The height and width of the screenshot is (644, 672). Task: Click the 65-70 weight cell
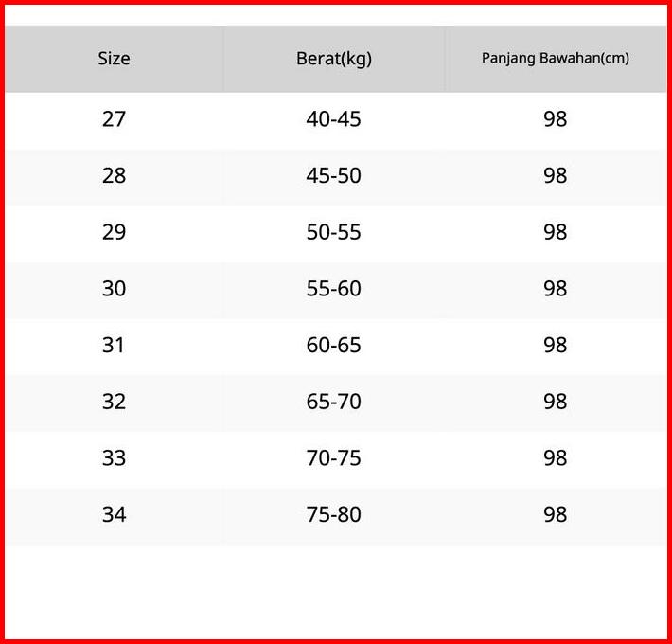pyautogui.click(x=334, y=402)
